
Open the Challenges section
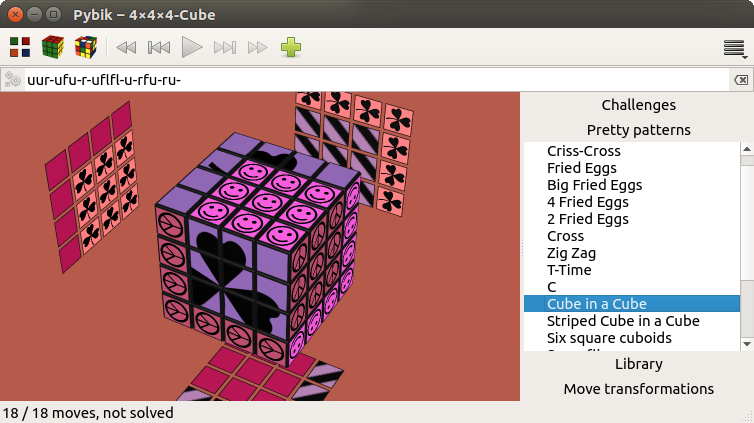click(x=639, y=105)
